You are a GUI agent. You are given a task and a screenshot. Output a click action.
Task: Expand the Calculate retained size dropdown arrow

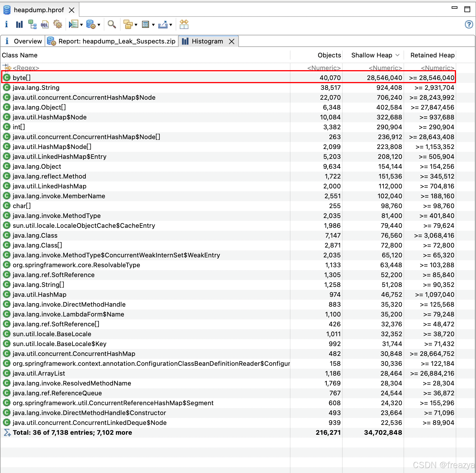tap(153, 25)
